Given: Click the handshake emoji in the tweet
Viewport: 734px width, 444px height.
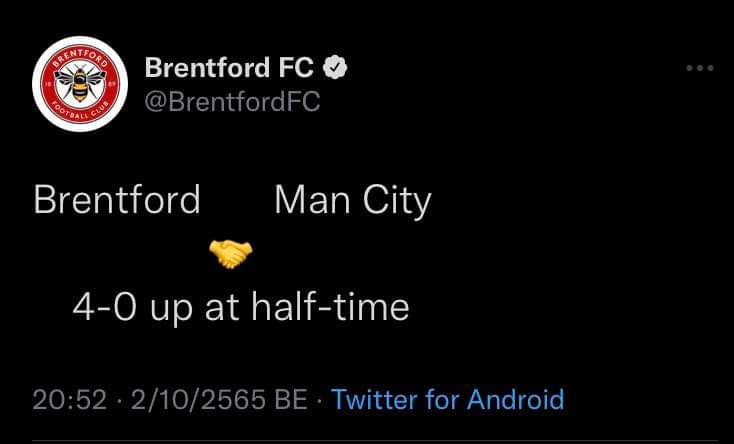Looking at the screenshot, I should 230,254.
